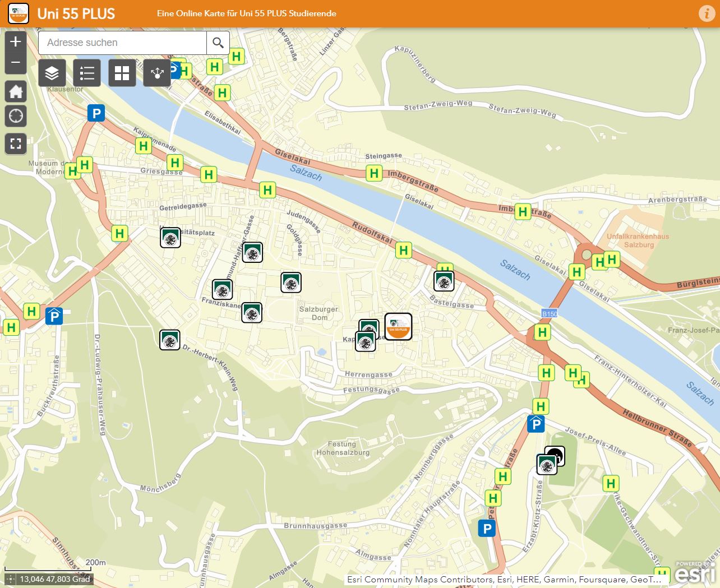Click the parking marker near Klausentor

coord(96,114)
